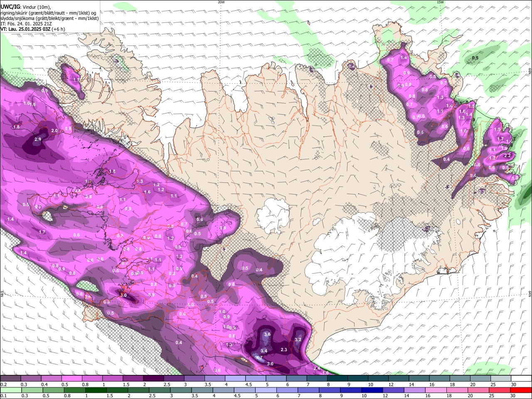This screenshot has height=399, width=532.
Task: Click the '0.2' label on the snow scale
Action: (3, 384)
